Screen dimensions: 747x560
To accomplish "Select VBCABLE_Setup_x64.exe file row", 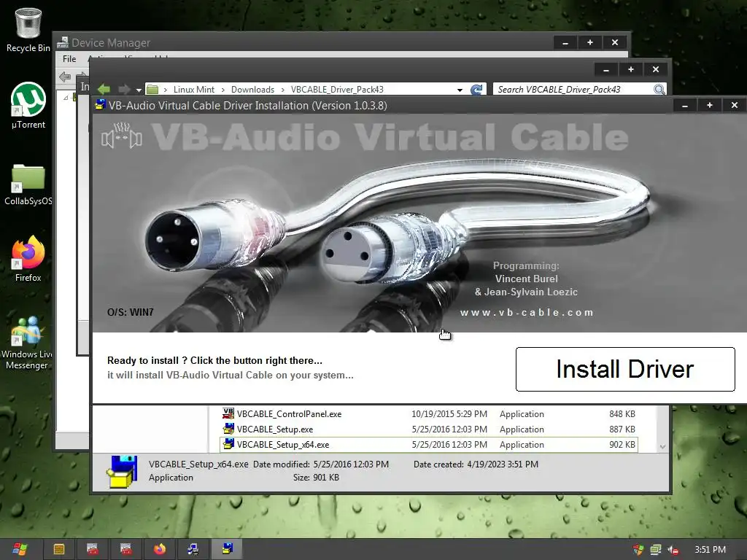I will coord(428,444).
